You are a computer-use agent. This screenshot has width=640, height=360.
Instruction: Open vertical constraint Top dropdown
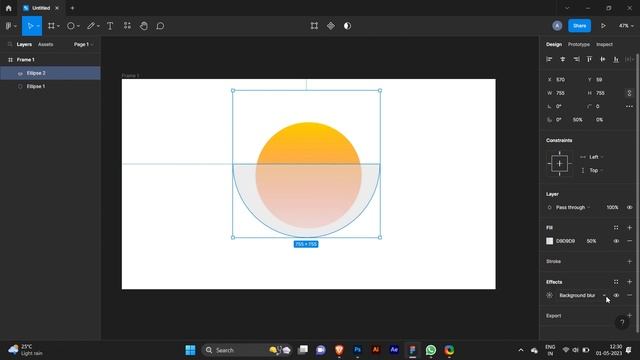pos(596,170)
